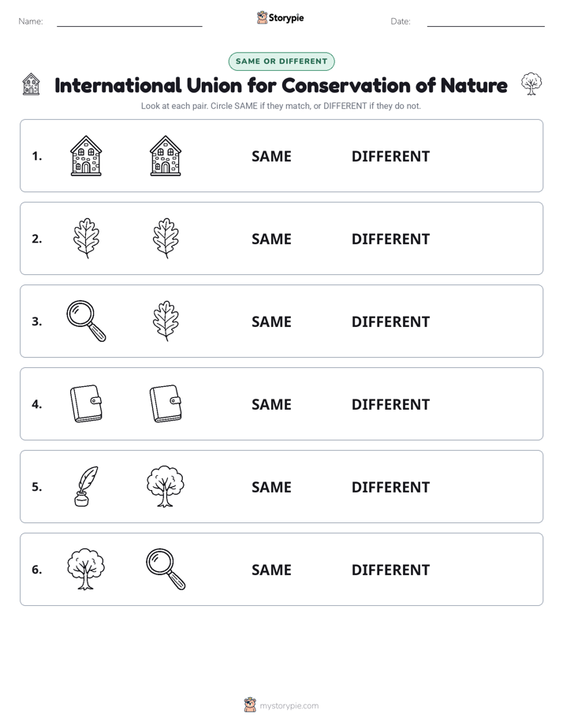The image size is (563, 728).
Task: Click the tree icon in row 5
Action: click(166, 486)
